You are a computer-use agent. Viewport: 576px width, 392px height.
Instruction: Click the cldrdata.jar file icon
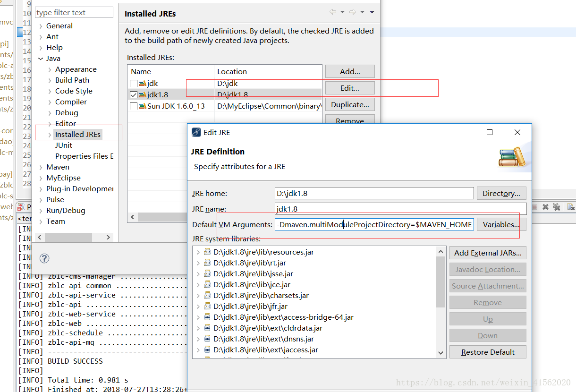(x=207, y=328)
